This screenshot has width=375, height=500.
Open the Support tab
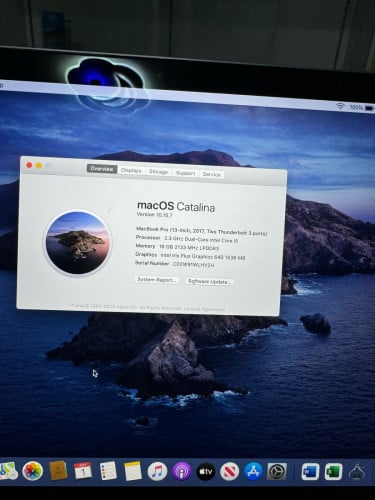pyautogui.click(x=185, y=173)
